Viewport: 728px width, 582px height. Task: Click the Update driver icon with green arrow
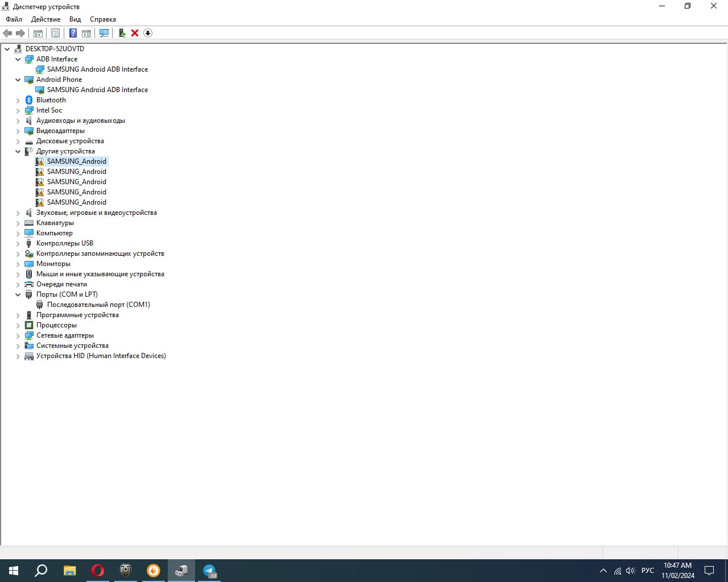pyautogui.click(x=122, y=33)
